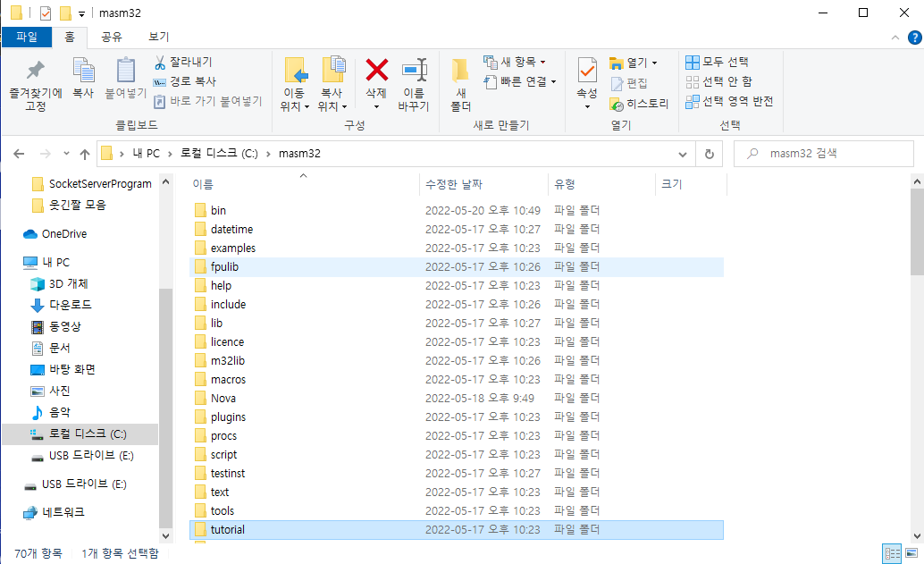
Task: Open 음악 (Music) in navigation pane
Action: tap(51, 413)
